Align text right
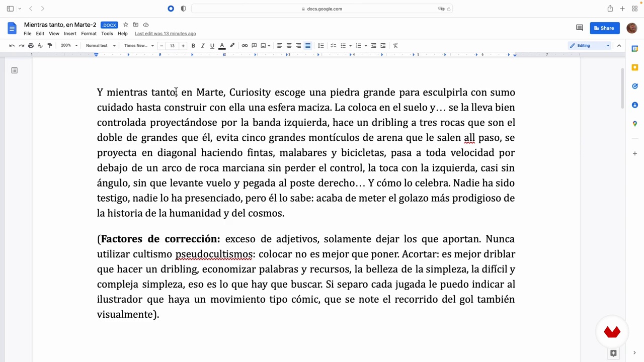The image size is (644, 362). 298,46
